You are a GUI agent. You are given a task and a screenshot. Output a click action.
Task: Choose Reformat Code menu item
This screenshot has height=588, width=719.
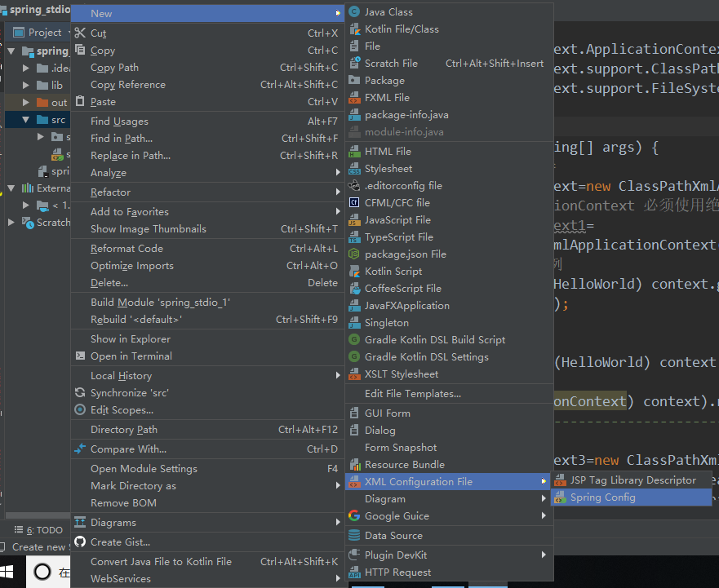(208, 249)
